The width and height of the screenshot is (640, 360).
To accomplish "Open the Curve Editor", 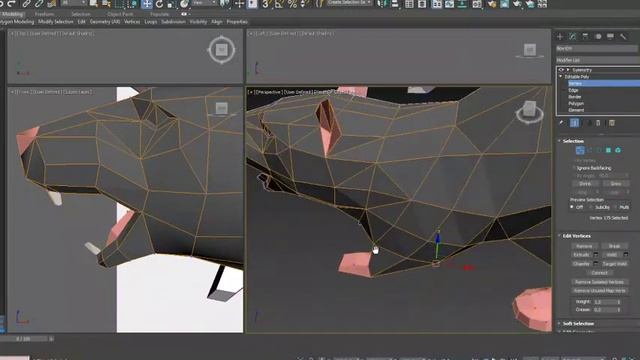I will pos(449,4).
